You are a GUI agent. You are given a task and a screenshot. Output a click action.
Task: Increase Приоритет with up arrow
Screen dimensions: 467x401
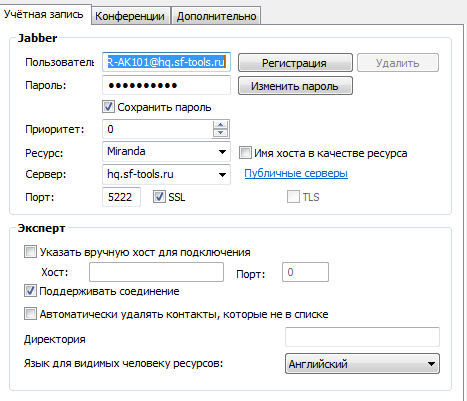coord(220,125)
